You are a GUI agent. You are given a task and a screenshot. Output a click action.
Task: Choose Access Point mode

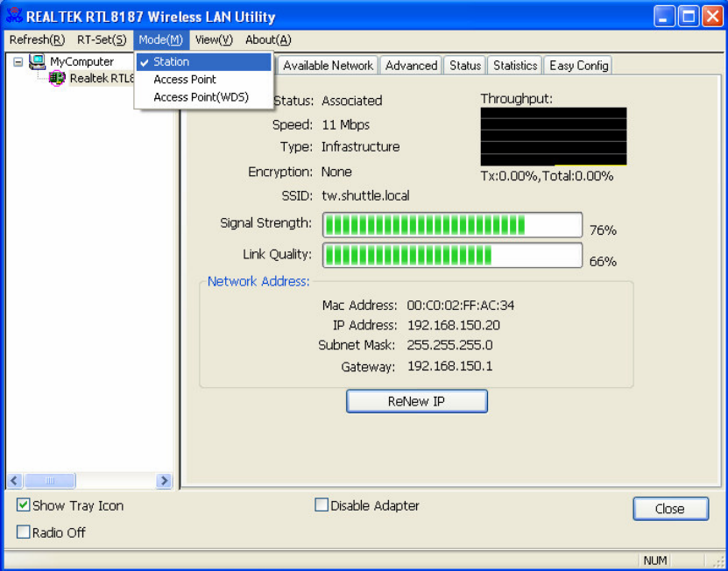[204, 80]
